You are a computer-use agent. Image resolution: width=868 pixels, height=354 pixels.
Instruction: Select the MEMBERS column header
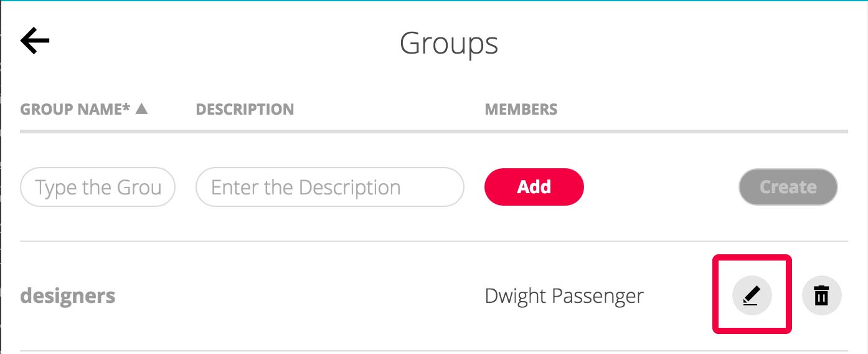521,109
